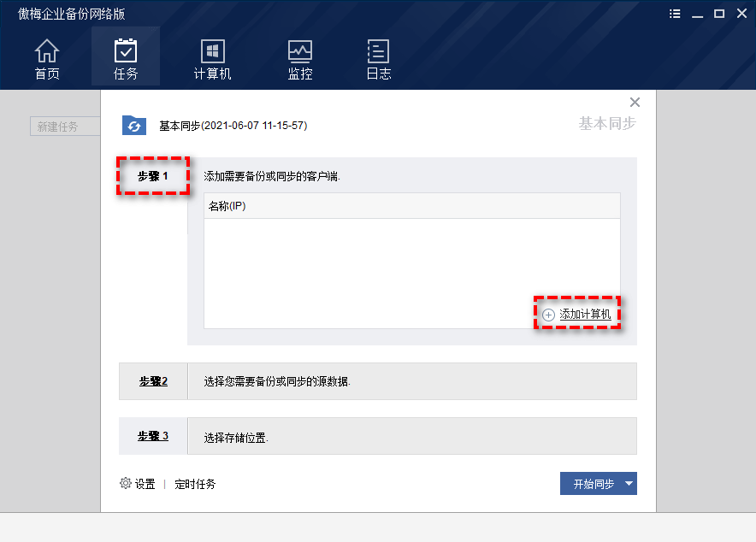This screenshot has width=756, height=542.
Task: Close the 基本同步 dialog with the X
Action: coord(635,102)
